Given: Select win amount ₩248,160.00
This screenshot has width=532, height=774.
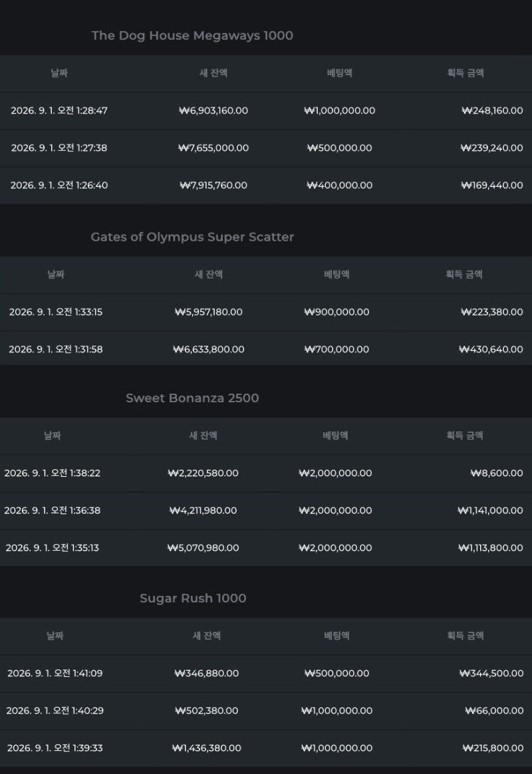Looking at the screenshot, I should 492,110.
